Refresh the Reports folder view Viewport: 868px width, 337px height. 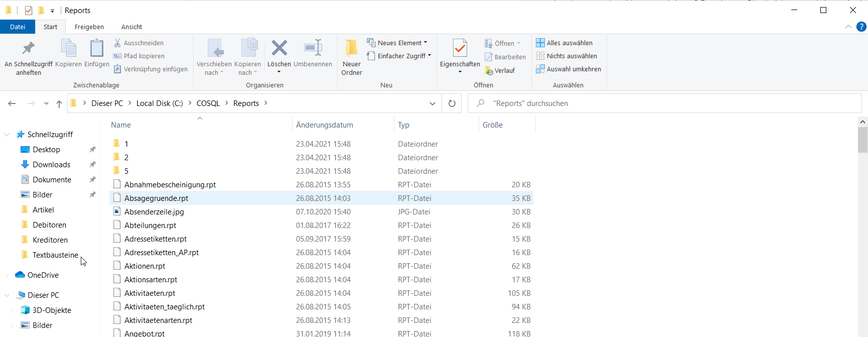tap(452, 103)
